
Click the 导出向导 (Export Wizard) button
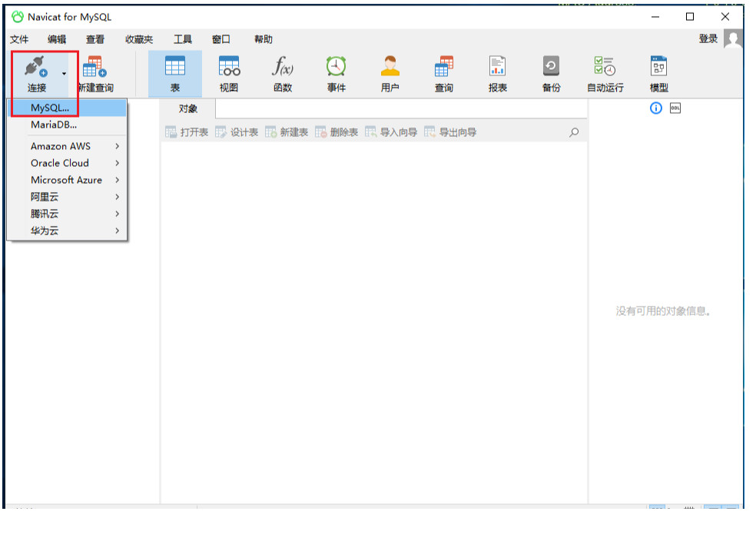pos(450,132)
